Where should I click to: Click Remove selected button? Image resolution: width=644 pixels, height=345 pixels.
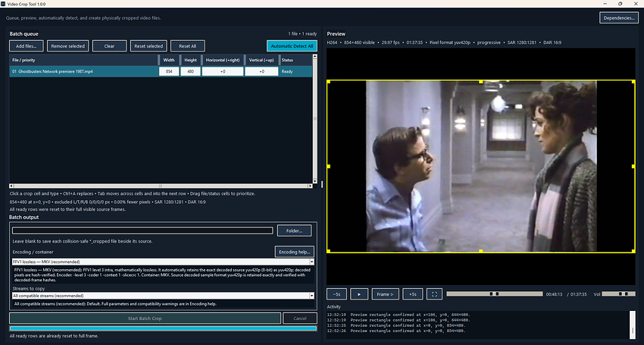pos(67,46)
